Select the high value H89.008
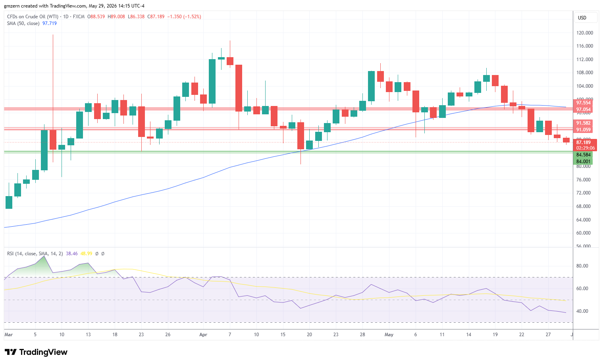Viewport: 603px width, 364px height. click(116, 17)
